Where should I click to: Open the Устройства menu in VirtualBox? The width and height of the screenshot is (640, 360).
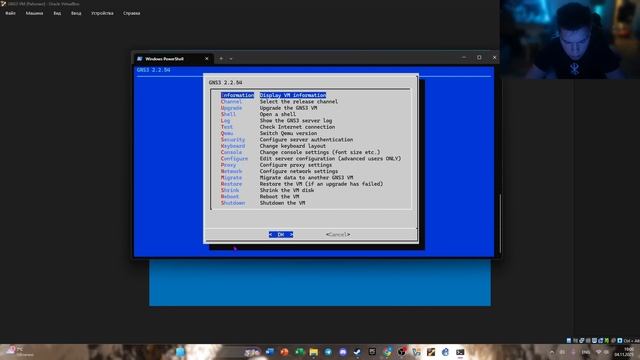(x=102, y=13)
